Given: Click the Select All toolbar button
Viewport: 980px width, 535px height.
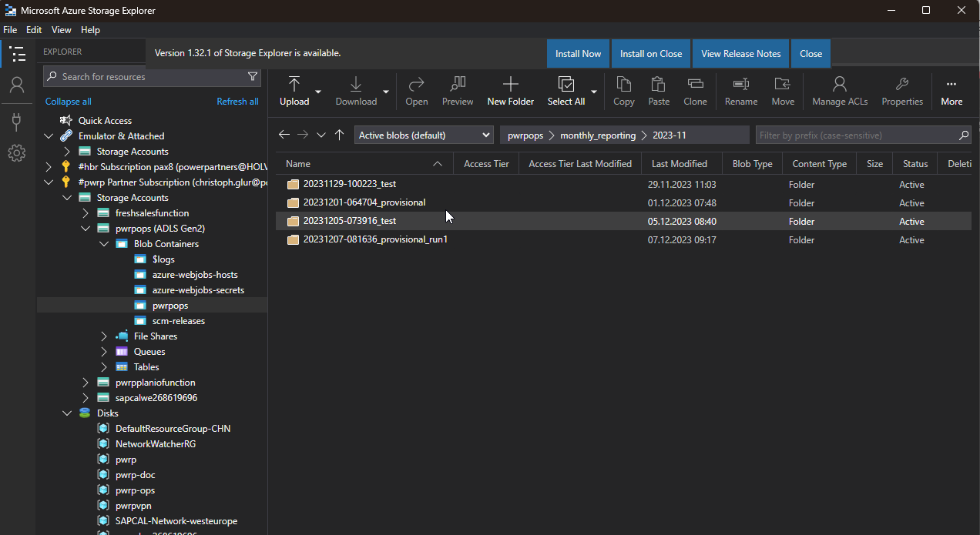Looking at the screenshot, I should (566, 92).
